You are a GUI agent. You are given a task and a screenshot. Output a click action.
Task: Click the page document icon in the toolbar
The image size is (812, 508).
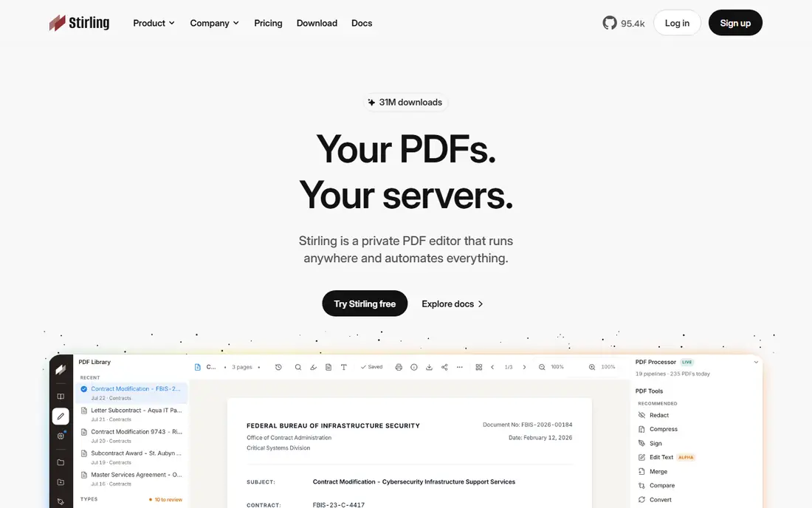(328, 367)
